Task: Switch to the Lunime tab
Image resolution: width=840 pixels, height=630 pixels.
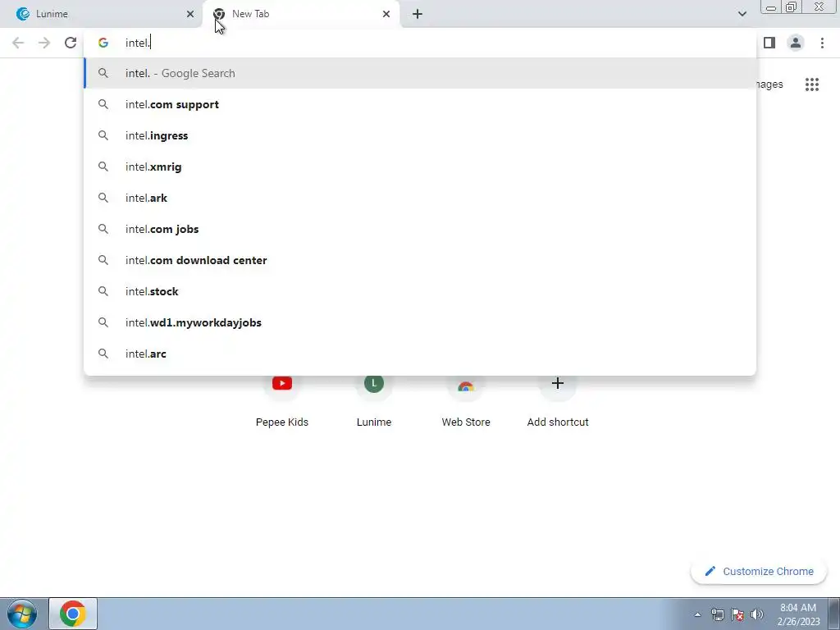Action: click(101, 14)
